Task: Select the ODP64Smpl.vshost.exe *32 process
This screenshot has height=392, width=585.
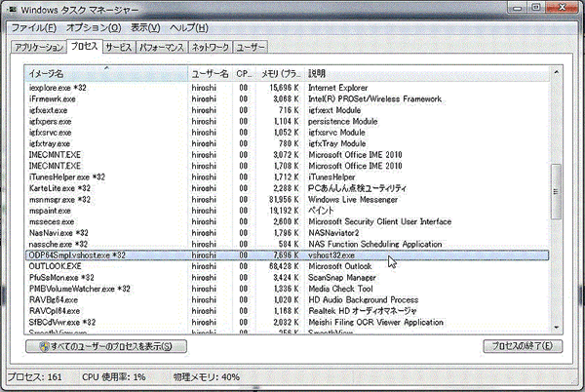Action: pos(287,255)
